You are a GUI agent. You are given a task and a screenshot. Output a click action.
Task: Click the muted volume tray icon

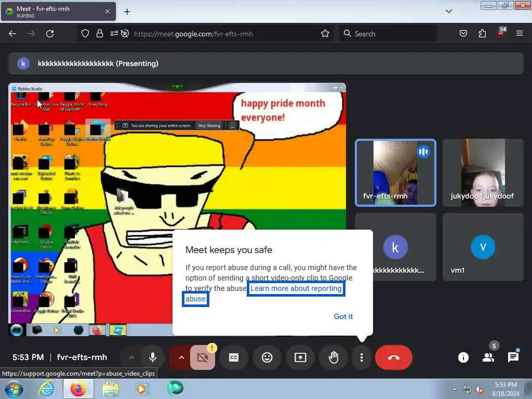480,390
